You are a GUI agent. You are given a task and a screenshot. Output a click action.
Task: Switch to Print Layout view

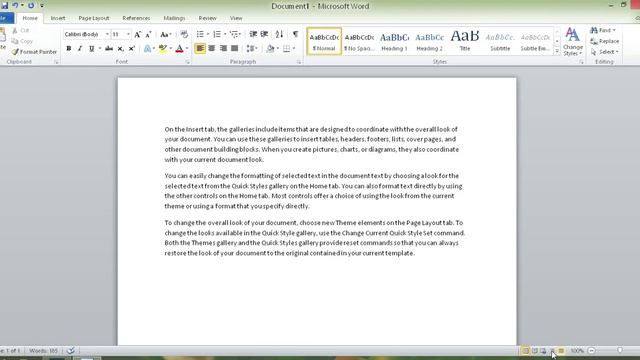pyautogui.click(x=525, y=351)
